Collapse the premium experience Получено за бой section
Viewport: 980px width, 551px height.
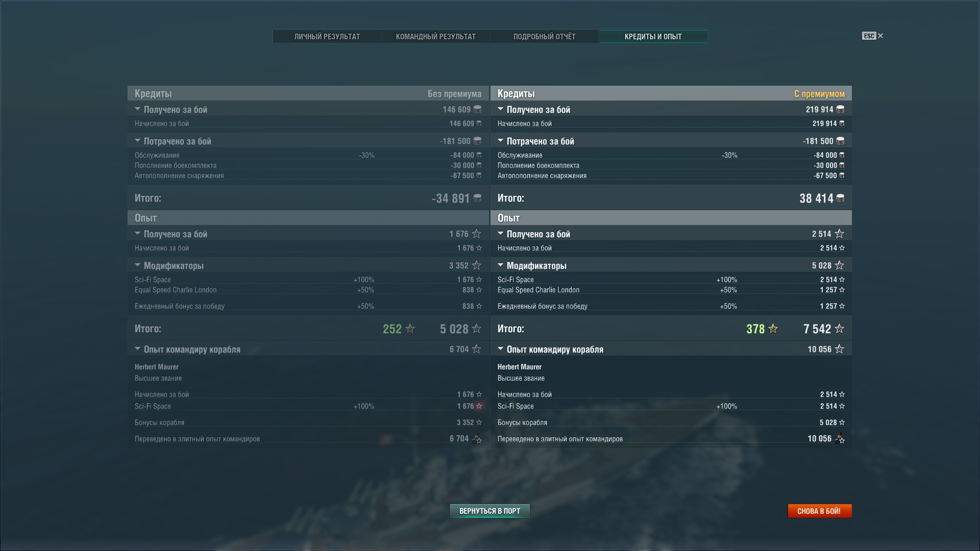(500, 234)
